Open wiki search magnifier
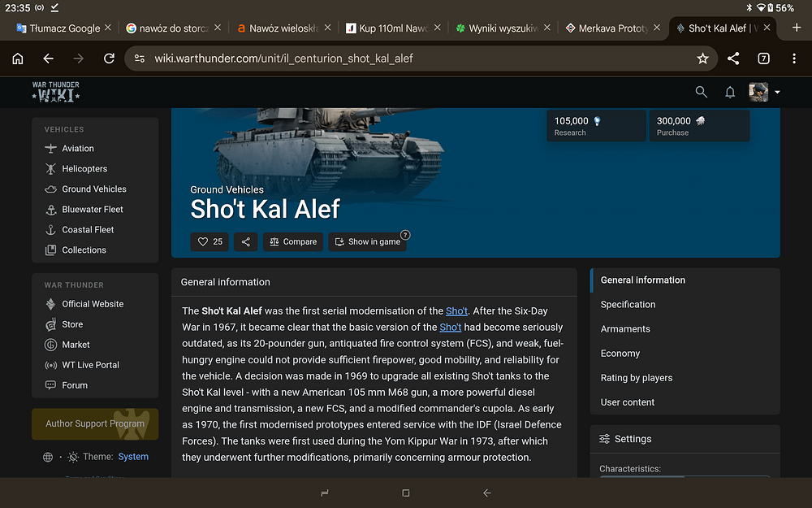Image resolution: width=812 pixels, height=508 pixels. coord(702,93)
